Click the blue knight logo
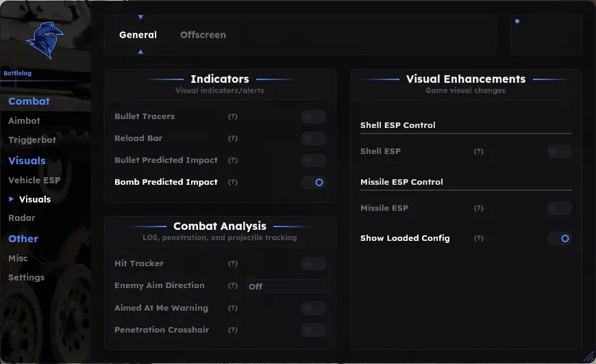Image resolution: width=596 pixels, height=364 pixels. click(45, 40)
